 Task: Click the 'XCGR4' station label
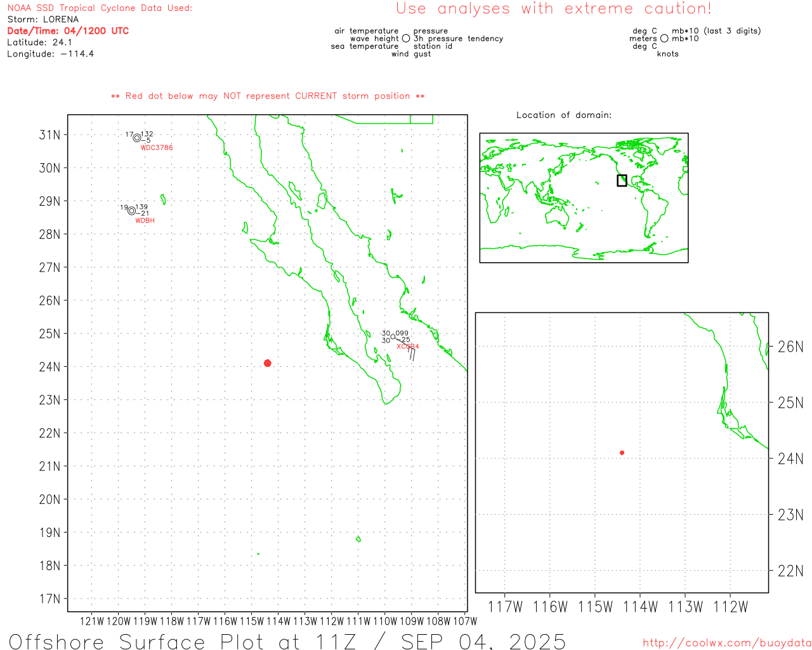coord(408,347)
